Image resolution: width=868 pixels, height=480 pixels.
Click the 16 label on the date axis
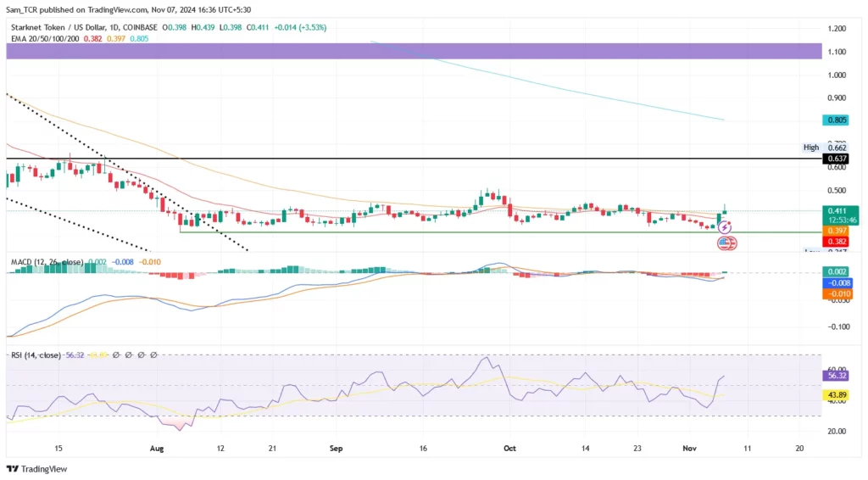pos(423,449)
